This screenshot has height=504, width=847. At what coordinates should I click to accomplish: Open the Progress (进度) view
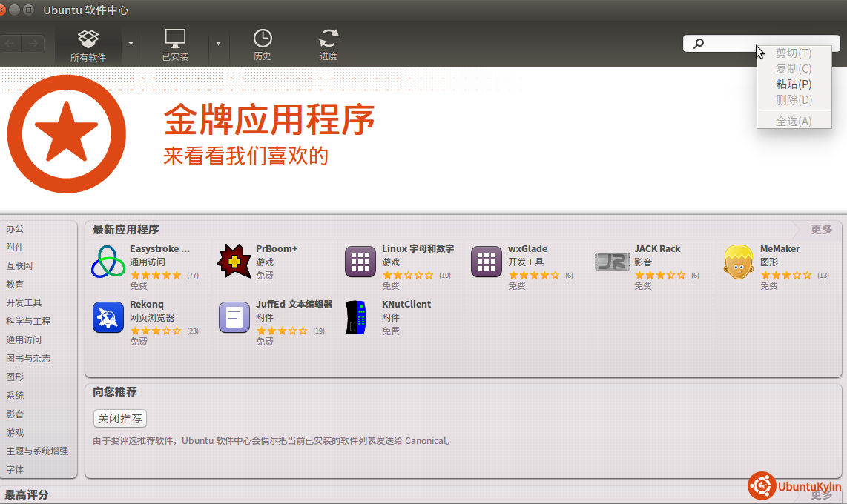(329, 44)
